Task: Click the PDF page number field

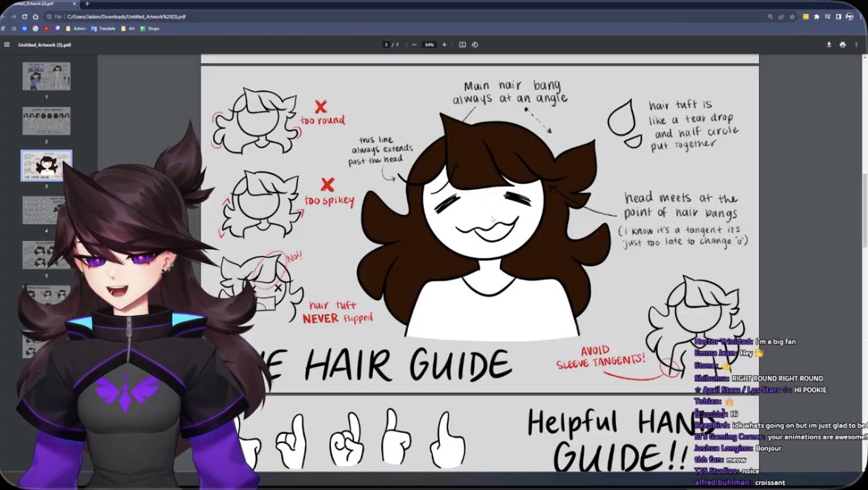Action: pyautogui.click(x=386, y=44)
